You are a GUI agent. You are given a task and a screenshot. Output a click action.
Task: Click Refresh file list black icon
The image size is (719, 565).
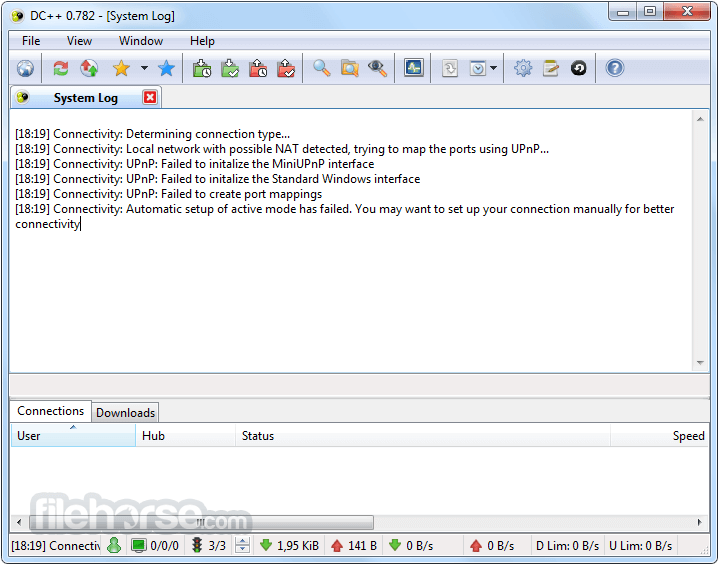pos(579,69)
